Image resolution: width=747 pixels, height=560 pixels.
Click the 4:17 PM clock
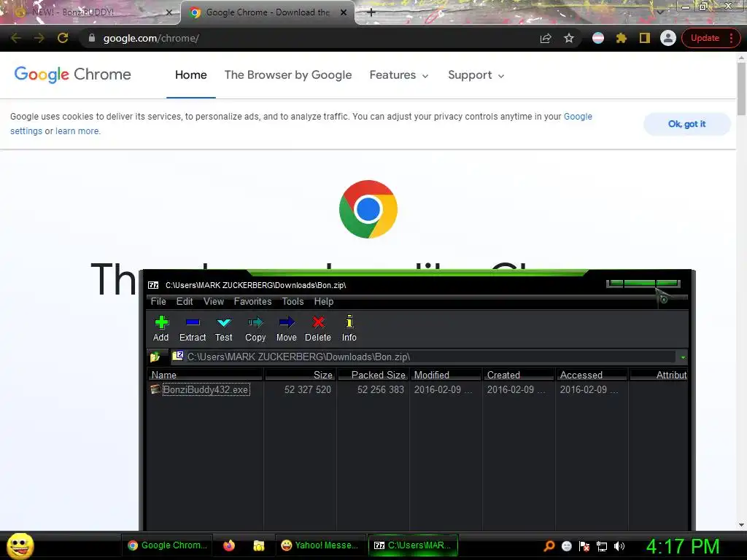tap(683, 545)
